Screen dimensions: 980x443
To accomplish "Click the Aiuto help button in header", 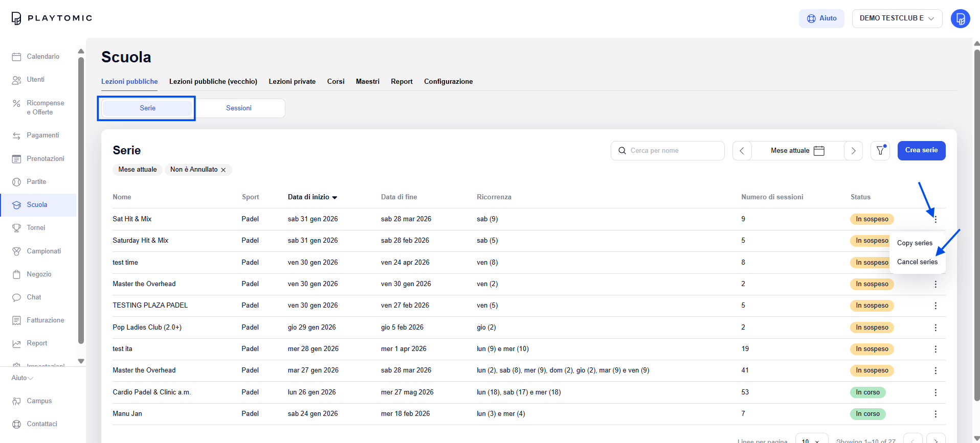I will click(821, 18).
